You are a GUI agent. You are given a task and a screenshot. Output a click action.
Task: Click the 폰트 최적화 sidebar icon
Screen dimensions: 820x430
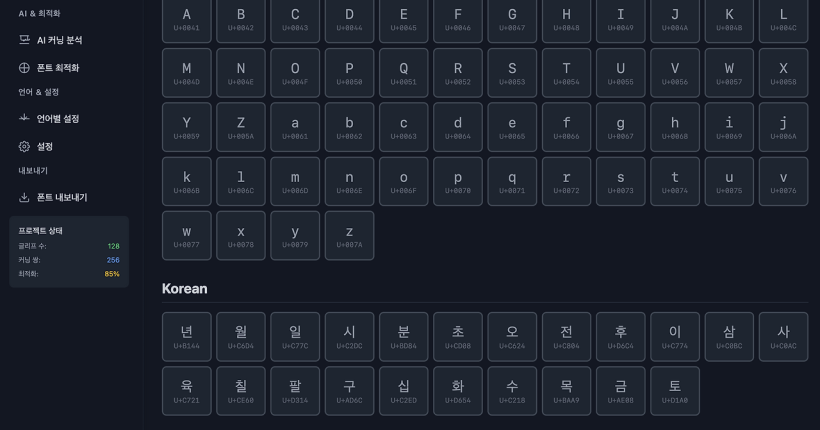pyautogui.click(x=25, y=68)
